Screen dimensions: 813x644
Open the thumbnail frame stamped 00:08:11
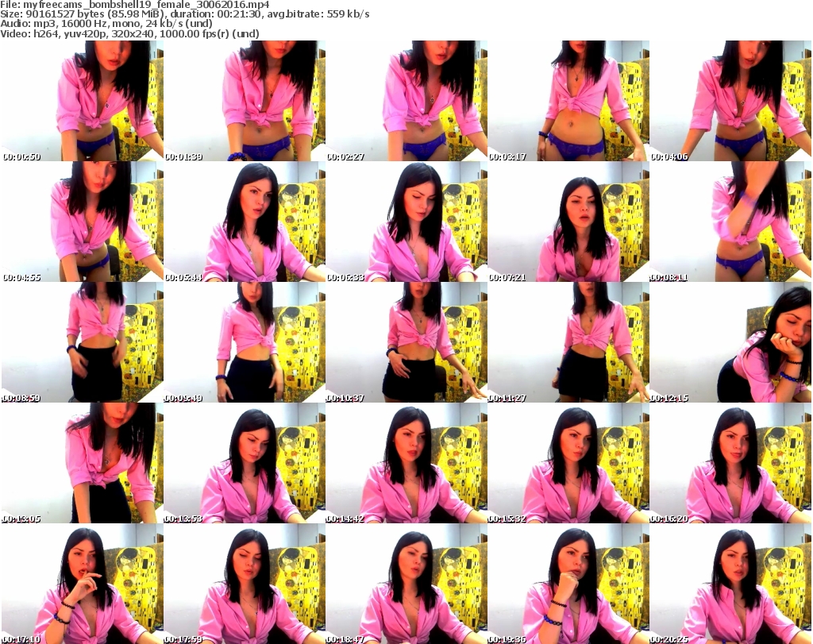tap(730, 222)
